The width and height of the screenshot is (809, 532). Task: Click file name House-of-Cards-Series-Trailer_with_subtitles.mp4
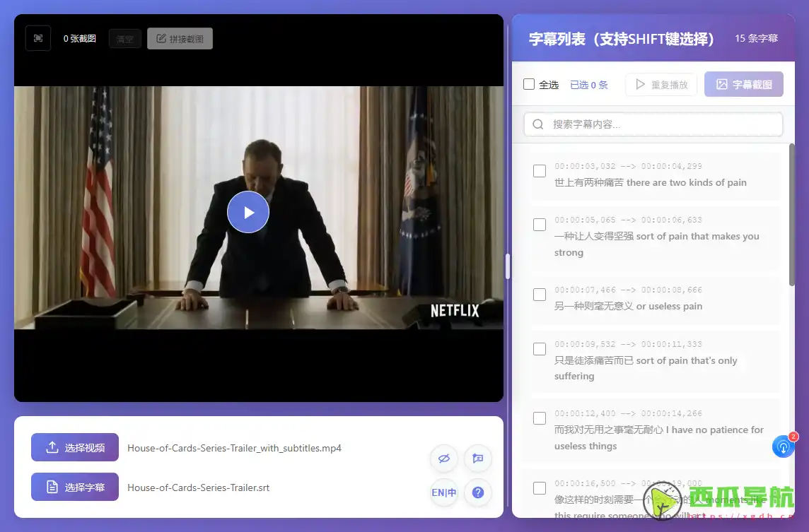tap(234, 448)
